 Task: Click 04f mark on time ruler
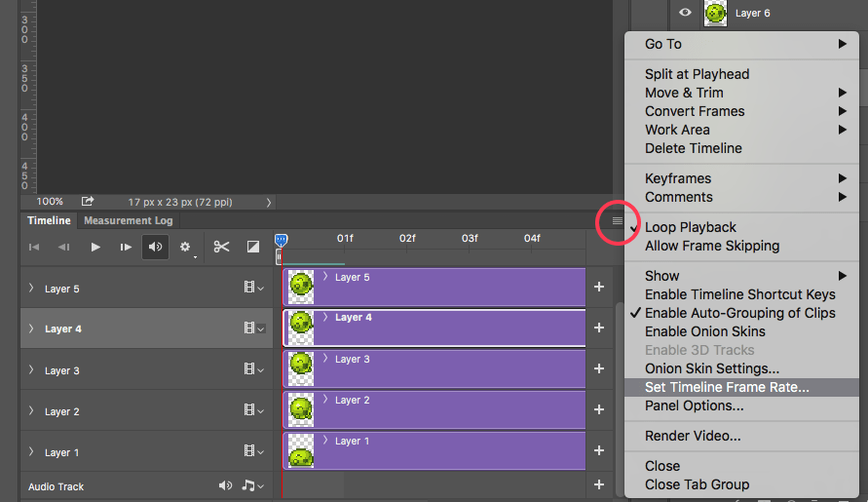coord(532,238)
